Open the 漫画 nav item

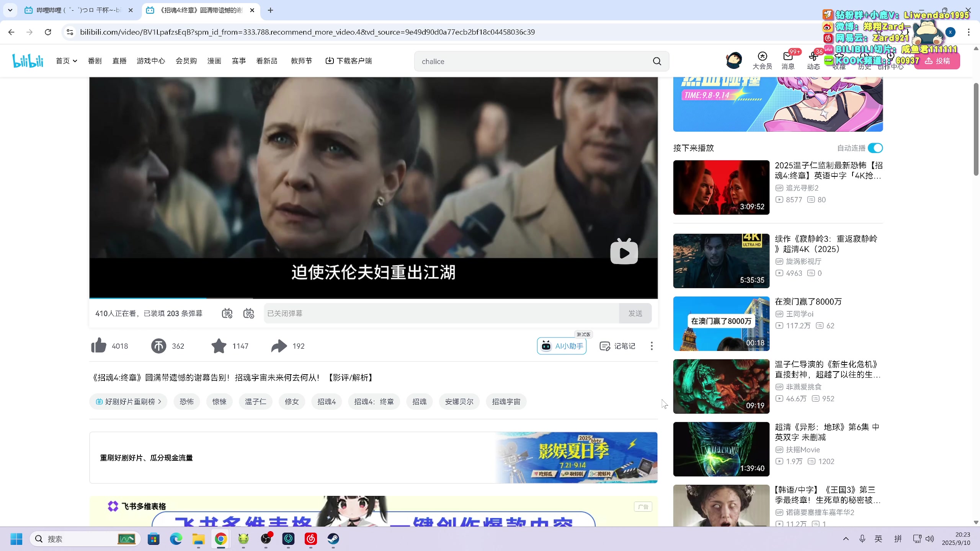214,61
